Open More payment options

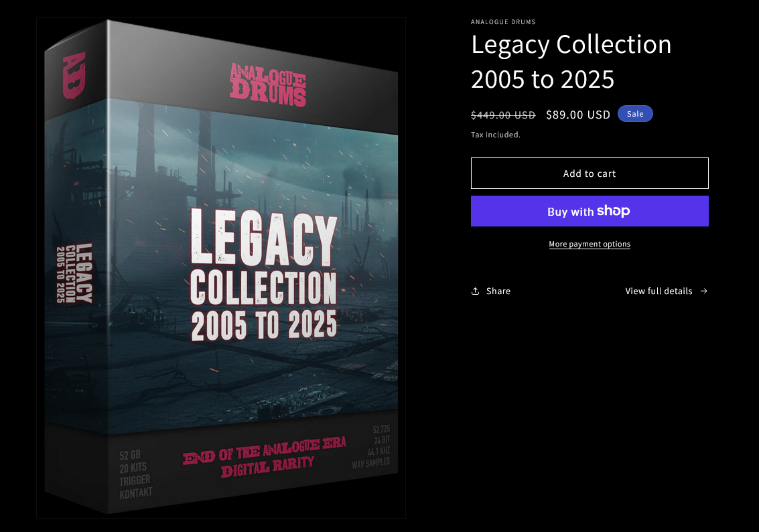pyautogui.click(x=590, y=244)
